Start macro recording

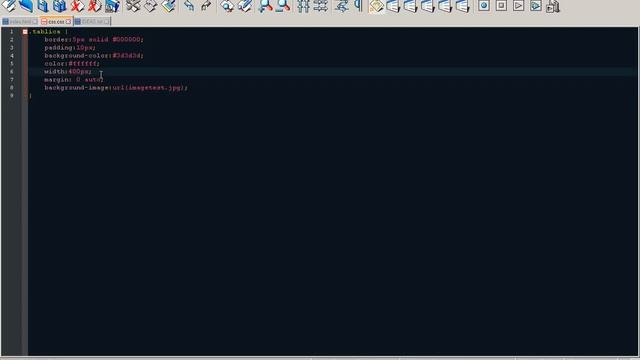click(484, 6)
